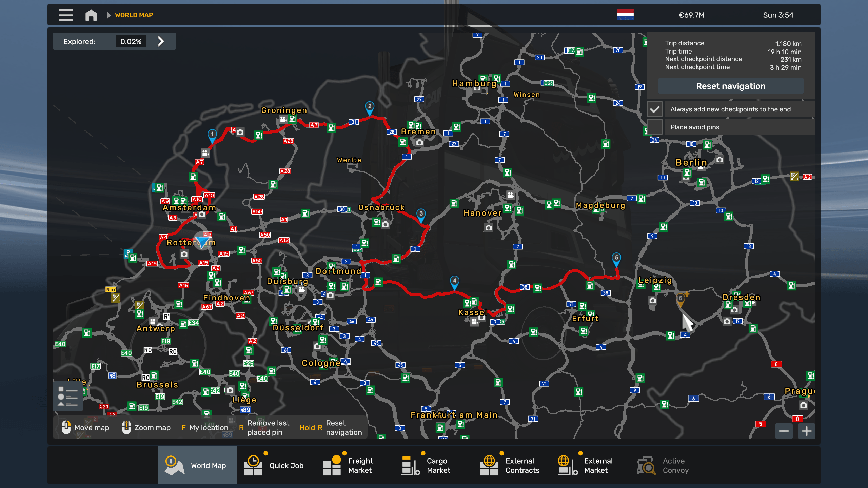Click the Magdeburg city label
The height and width of the screenshot is (488, 868).
600,205
